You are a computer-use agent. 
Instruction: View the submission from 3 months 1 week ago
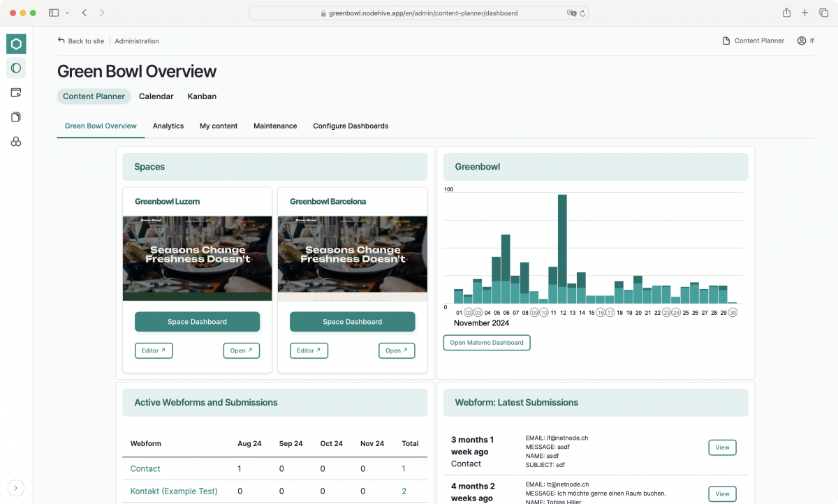(x=722, y=447)
